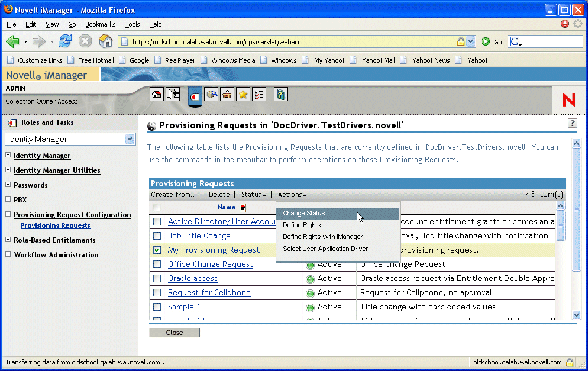The image size is (588, 371).
Task: Choose Select User Application Driver
Action: click(338, 249)
